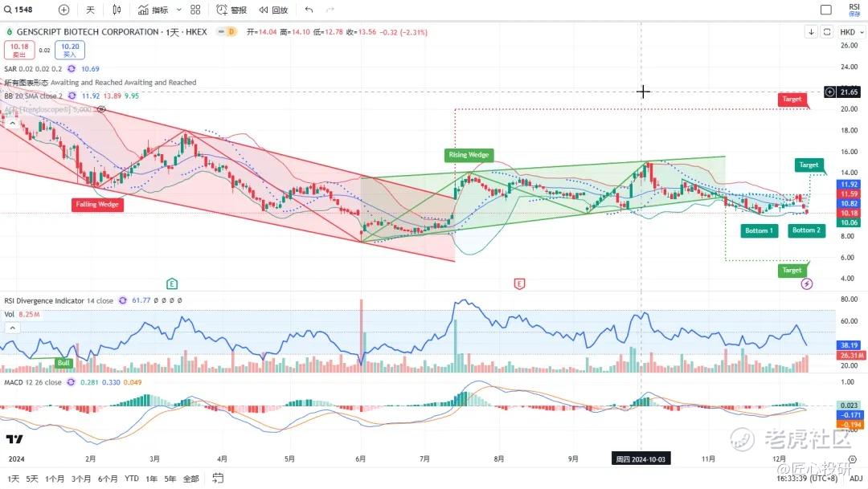
Task: Click the maximize pane frame icon
Action: pyautogui.click(x=826, y=32)
